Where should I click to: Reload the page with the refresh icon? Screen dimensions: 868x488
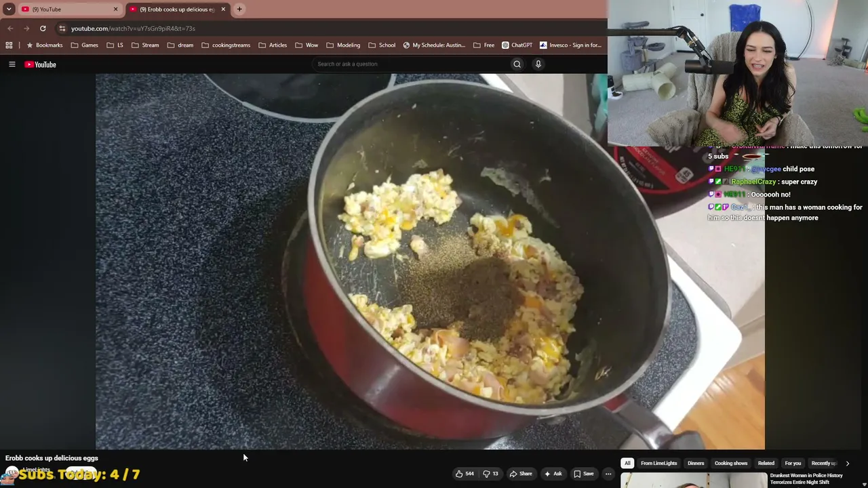point(43,28)
